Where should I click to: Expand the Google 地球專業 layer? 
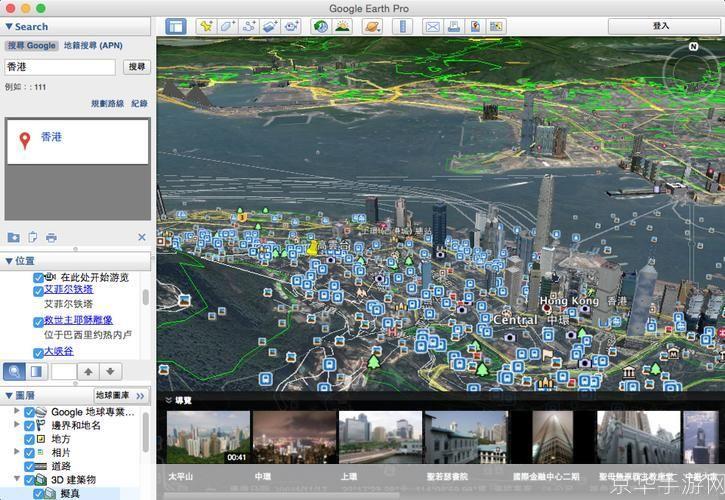tap(17, 411)
